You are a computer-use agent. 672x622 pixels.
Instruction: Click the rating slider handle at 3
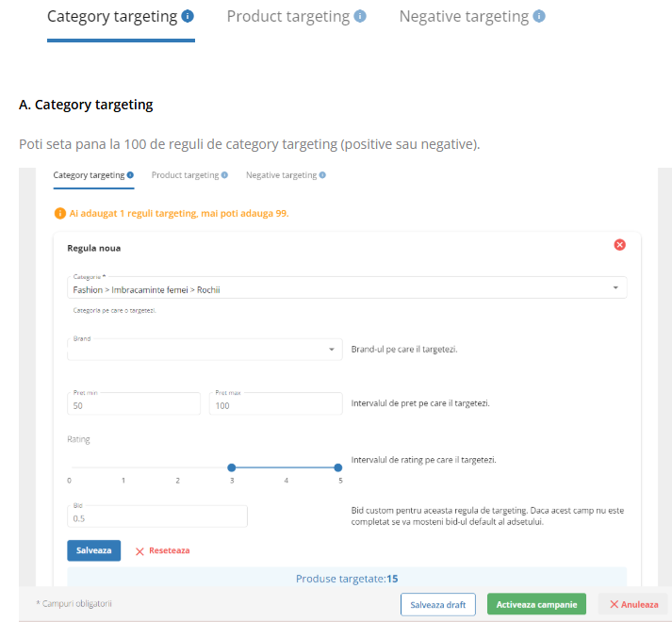point(232,467)
